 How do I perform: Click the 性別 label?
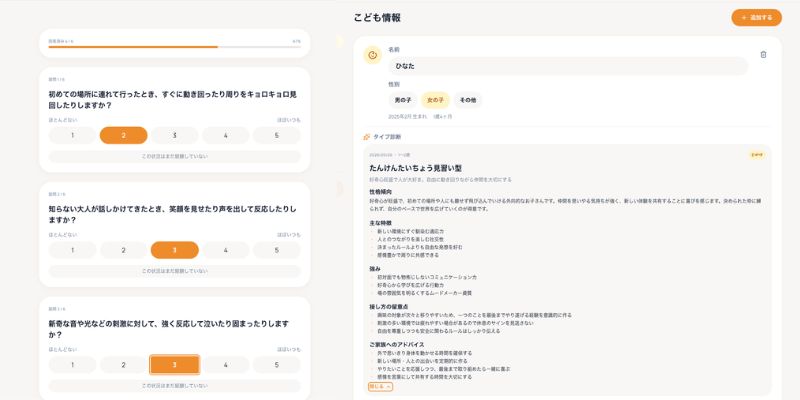click(394, 84)
